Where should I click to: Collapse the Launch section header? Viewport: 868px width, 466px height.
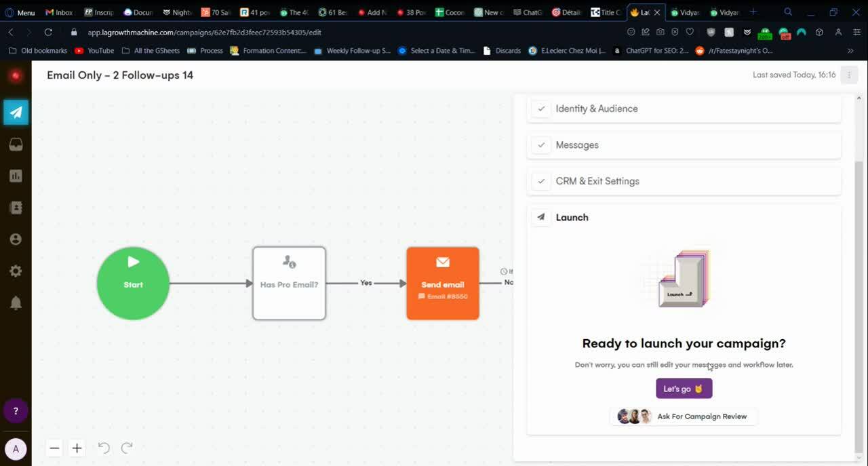[572, 218]
